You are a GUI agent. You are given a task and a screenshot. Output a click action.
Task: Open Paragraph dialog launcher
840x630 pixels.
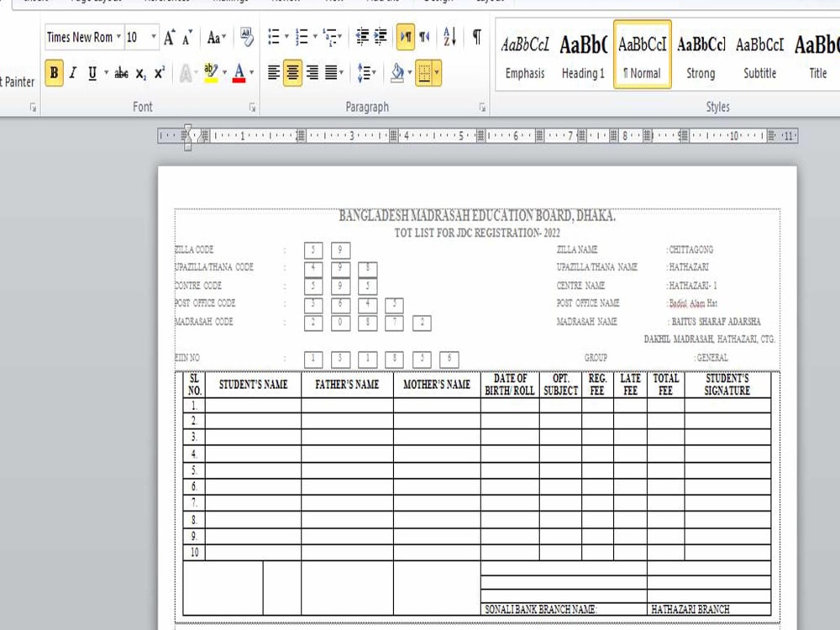482,108
